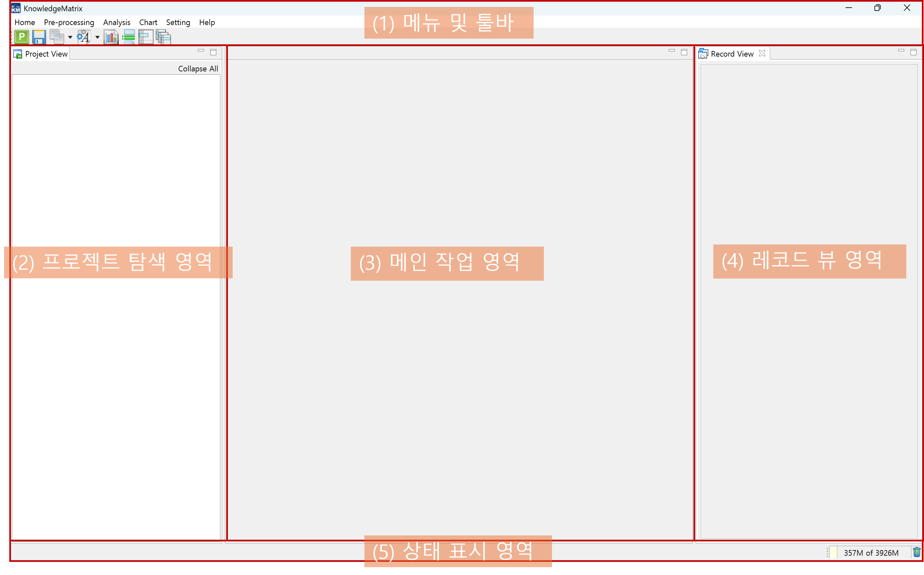
Task: Close the Record View tab
Action: 761,53
